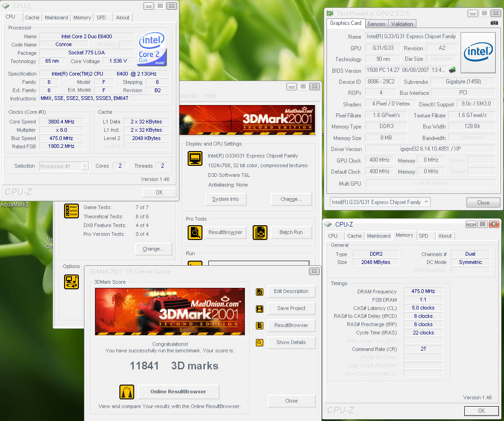
Task: Click OK in the lower CPU-Z Memory window
Action: click(482, 411)
